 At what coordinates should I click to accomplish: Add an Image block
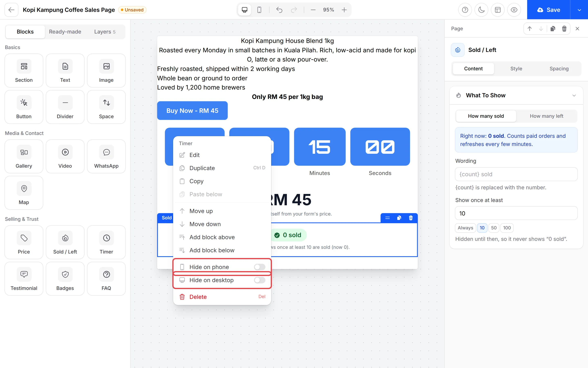[x=106, y=71]
